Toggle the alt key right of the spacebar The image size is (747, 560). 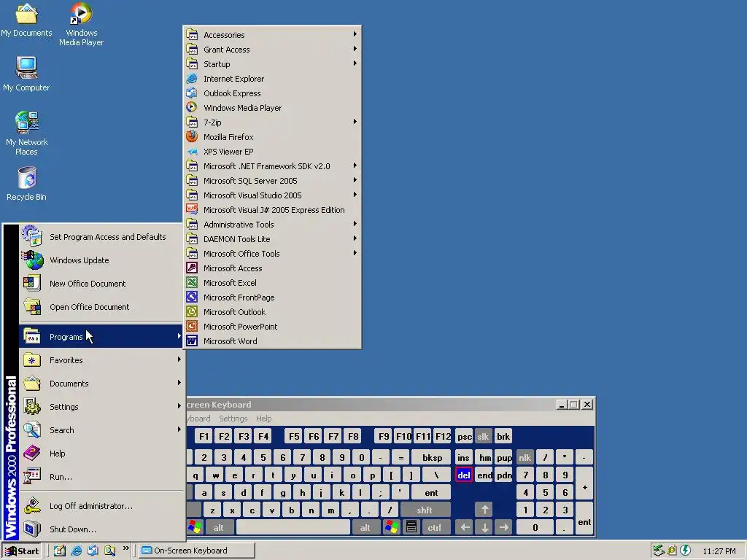click(365, 527)
